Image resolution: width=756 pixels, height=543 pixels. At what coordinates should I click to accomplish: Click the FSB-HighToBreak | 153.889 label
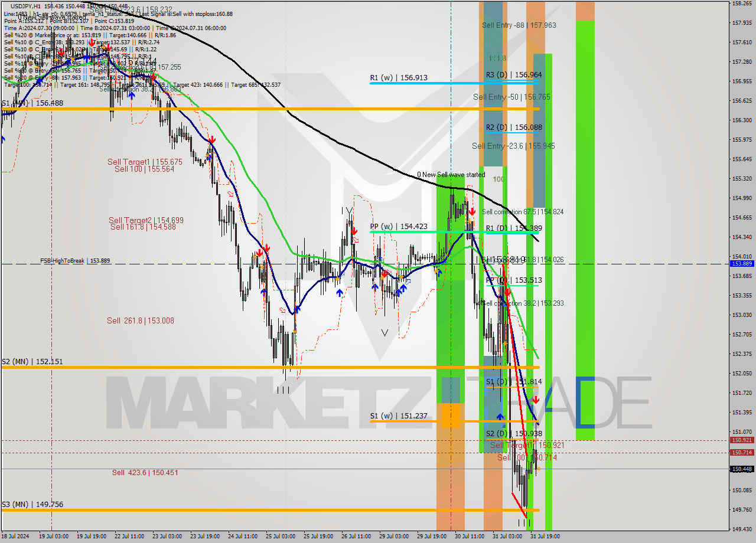(x=75, y=260)
